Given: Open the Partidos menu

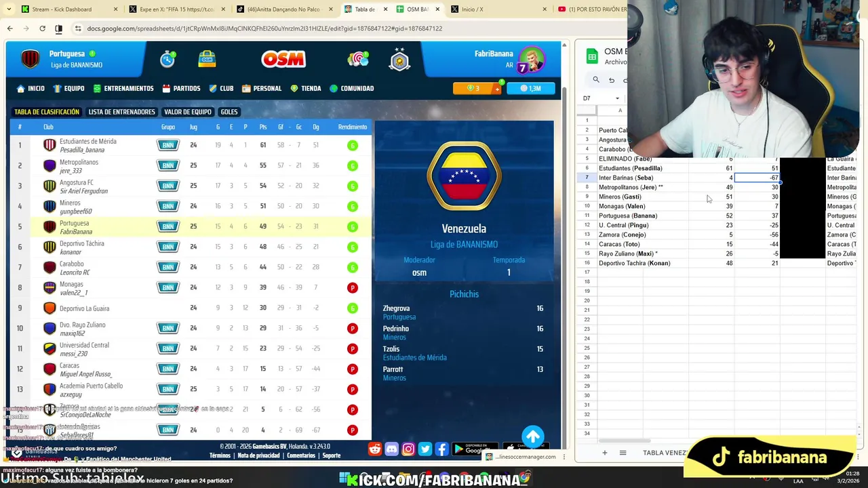Looking at the screenshot, I should (182, 88).
